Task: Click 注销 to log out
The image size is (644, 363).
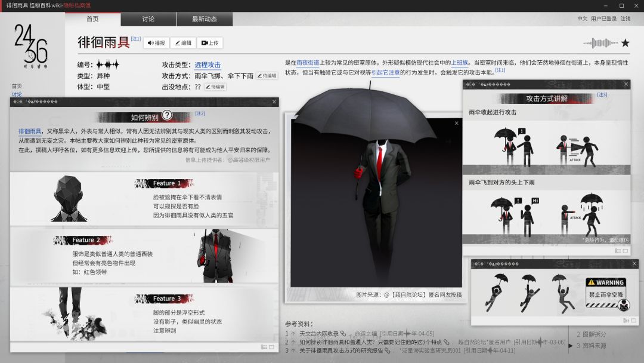Action: 625,19
